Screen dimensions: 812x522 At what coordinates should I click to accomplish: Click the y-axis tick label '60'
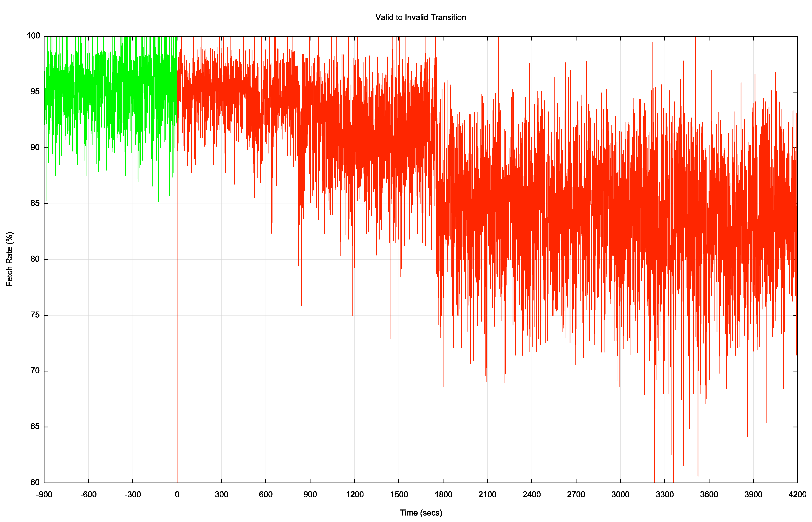click(35, 482)
